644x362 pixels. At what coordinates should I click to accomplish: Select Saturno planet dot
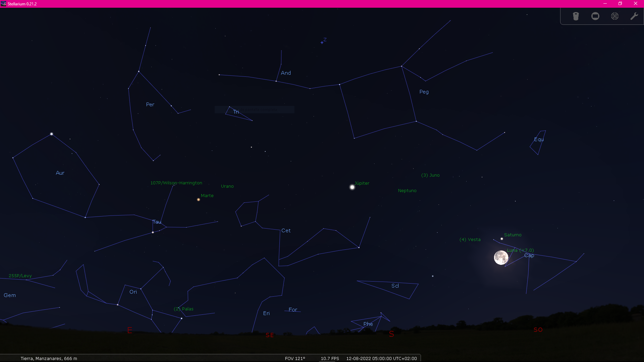[x=502, y=239]
